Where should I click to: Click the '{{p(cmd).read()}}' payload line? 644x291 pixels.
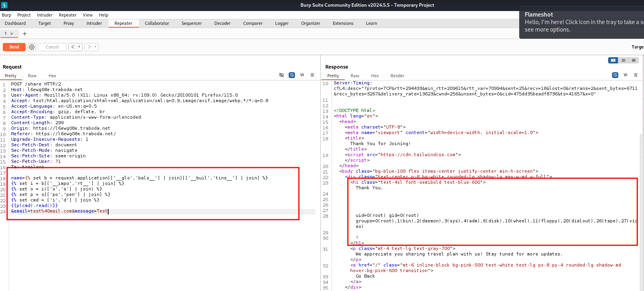click(34, 205)
